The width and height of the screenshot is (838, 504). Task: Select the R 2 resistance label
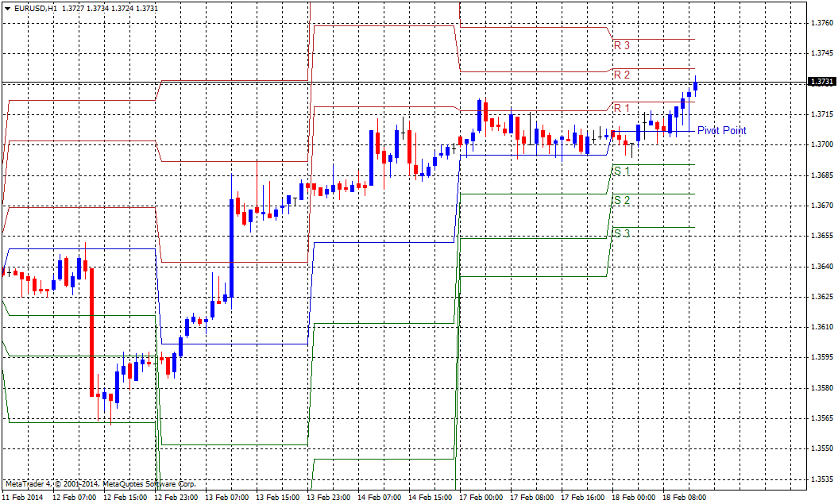(622, 75)
